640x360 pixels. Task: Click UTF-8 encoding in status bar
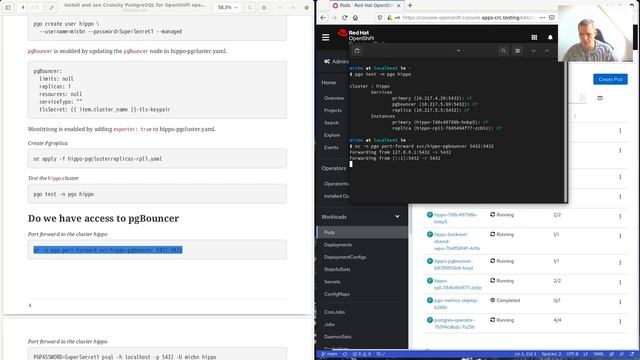[x=572, y=354]
